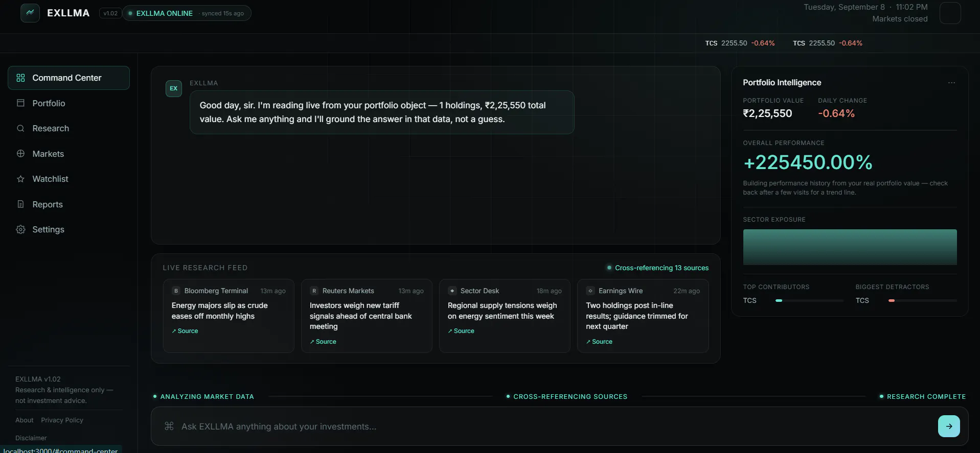Open the Reports section
This screenshot has width=980, height=453.
click(69, 204)
